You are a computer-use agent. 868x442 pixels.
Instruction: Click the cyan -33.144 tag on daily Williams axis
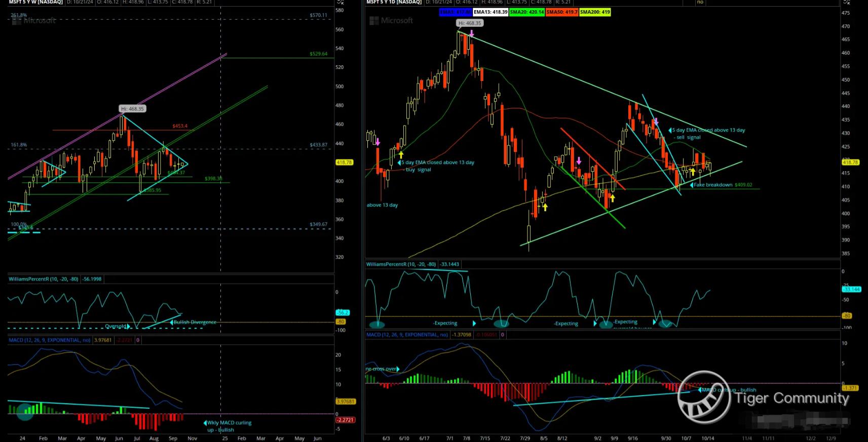click(x=851, y=290)
